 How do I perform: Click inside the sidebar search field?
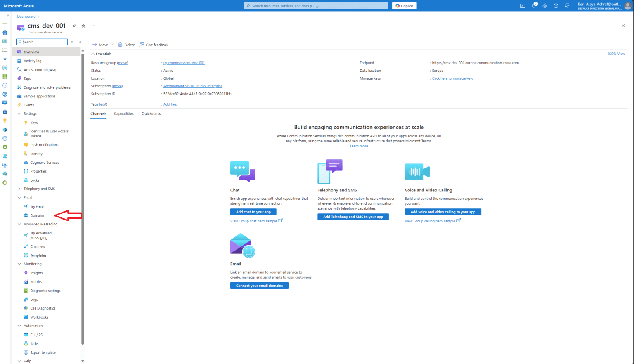pos(41,42)
